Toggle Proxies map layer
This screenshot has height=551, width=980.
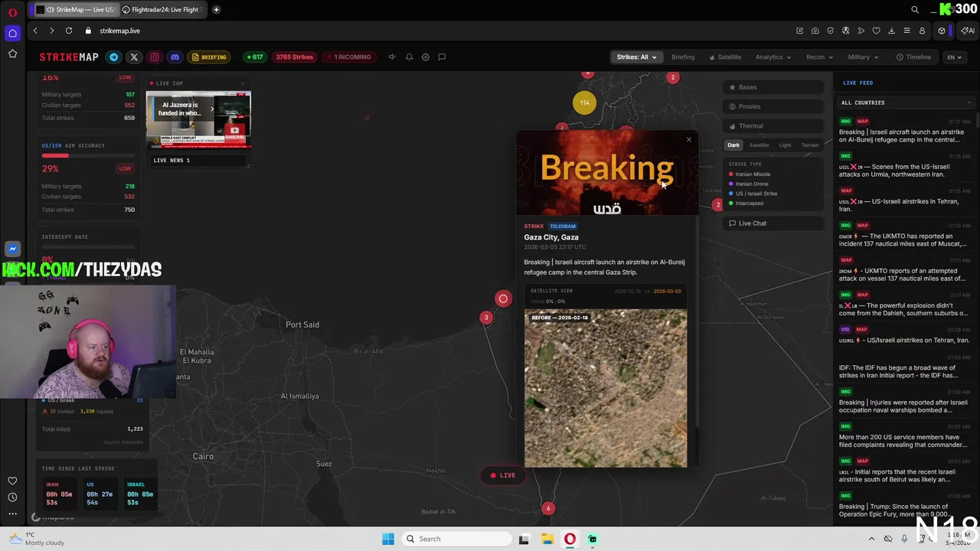775,106
